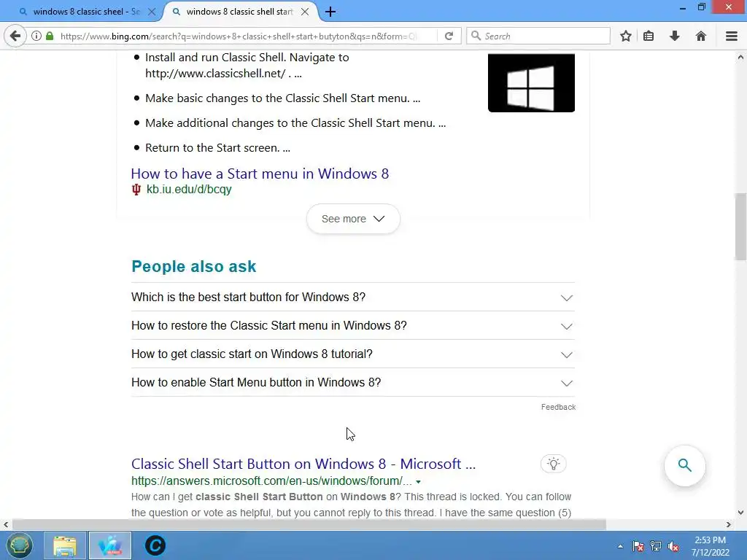The height and width of the screenshot is (560, 747).
Task: Click the lightbulb icon beside Classic Shell result
Action: tap(554, 464)
